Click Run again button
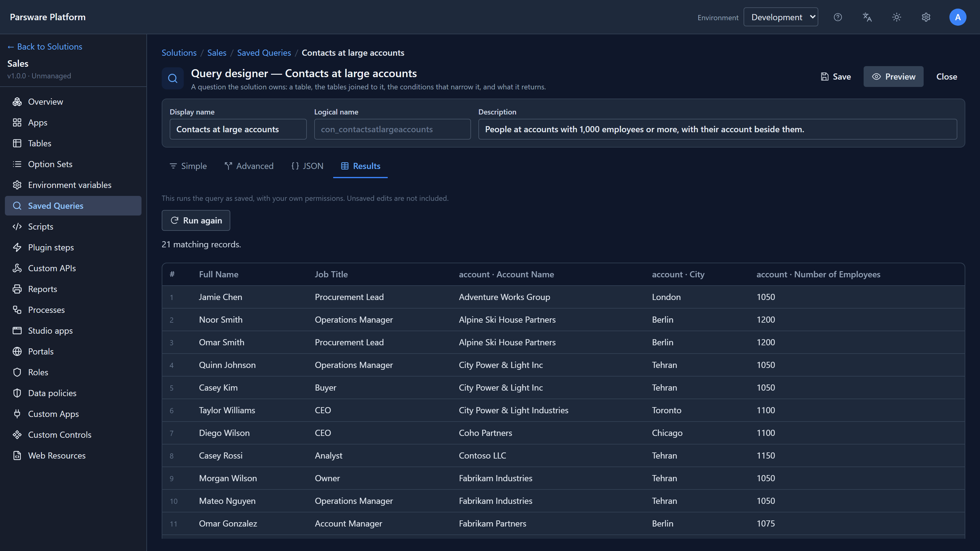 pos(196,220)
